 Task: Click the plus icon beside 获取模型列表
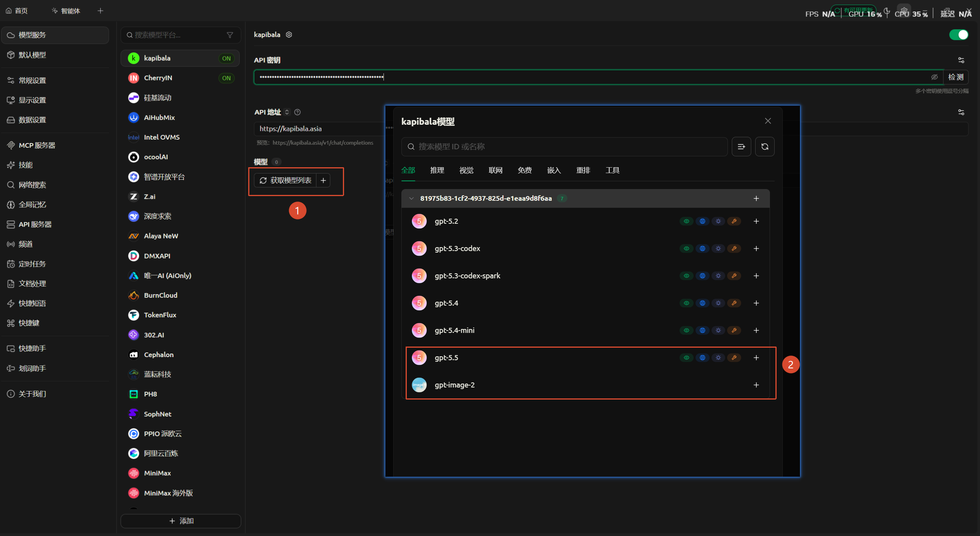click(x=323, y=180)
